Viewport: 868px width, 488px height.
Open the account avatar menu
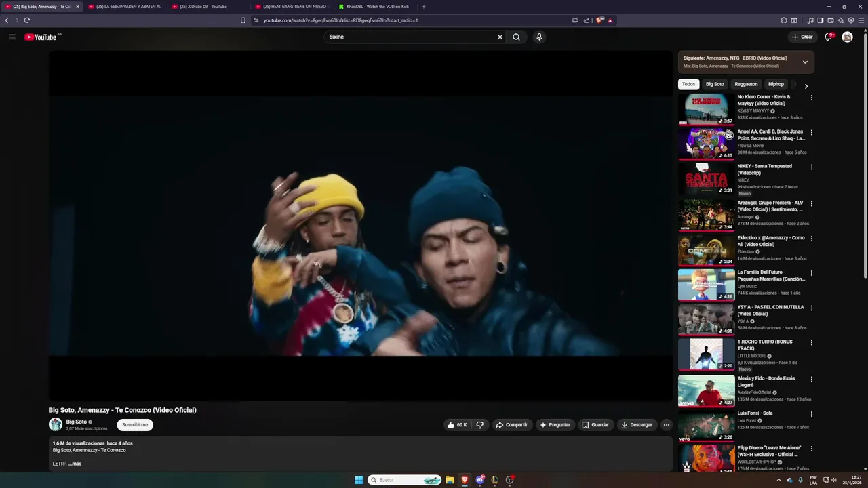pos(847,37)
